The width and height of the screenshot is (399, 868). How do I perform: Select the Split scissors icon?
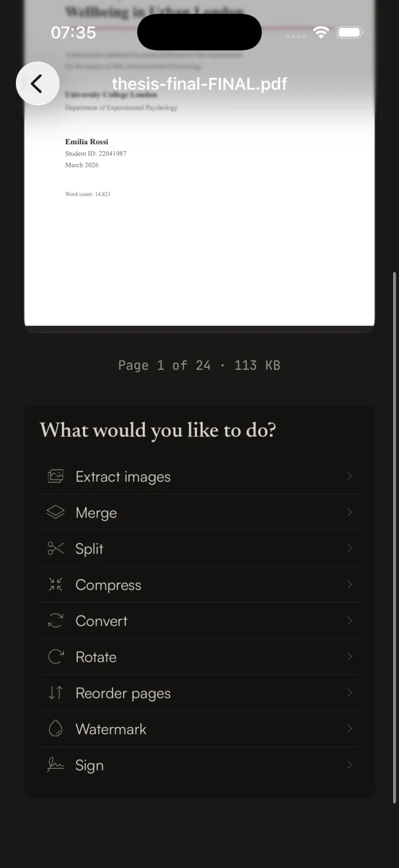point(55,548)
